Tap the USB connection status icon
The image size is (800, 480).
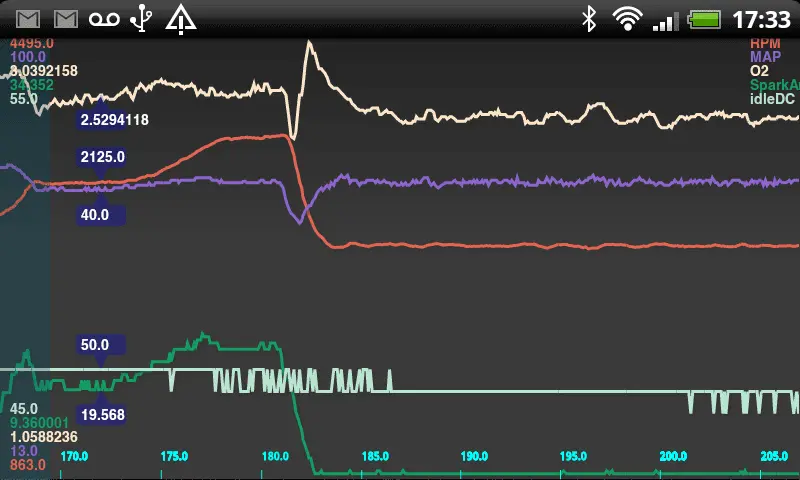click(143, 18)
